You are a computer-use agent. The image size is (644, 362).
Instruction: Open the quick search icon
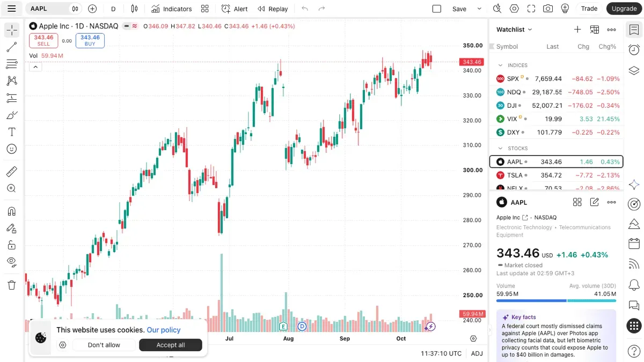coord(497,9)
